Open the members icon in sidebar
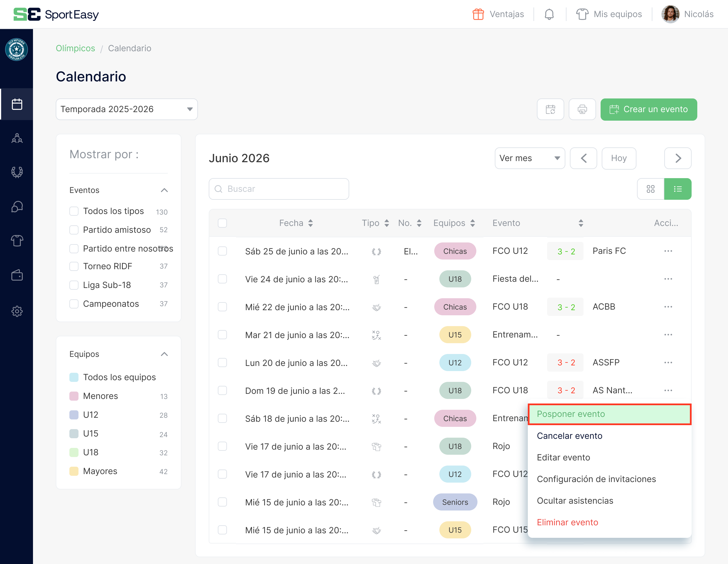728x564 pixels. [x=17, y=138]
